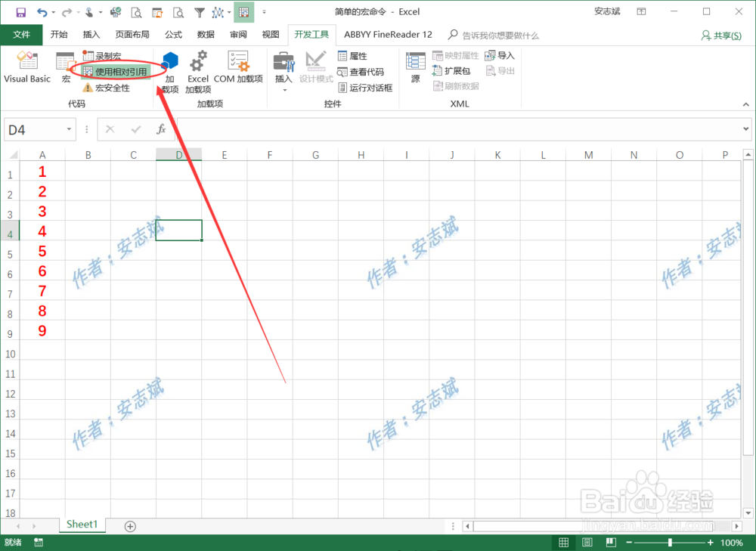Click the Tell me what you want search box
This screenshot has height=551, width=756.
click(494, 36)
